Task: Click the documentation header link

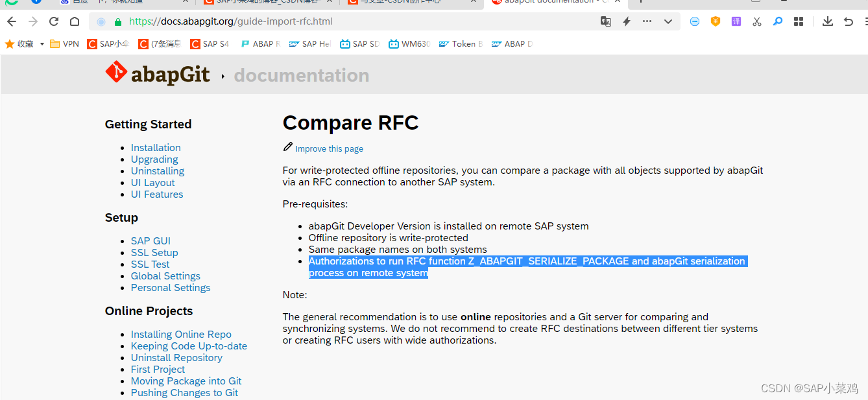Action: click(x=302, y=75)
